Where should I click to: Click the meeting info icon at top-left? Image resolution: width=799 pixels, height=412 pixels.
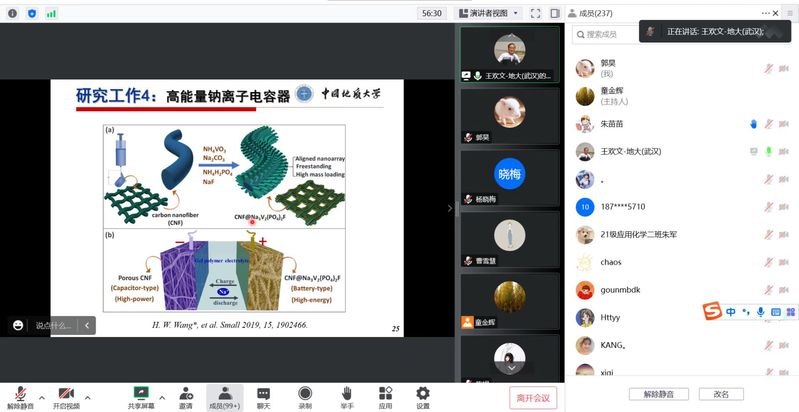pos(13,13)
